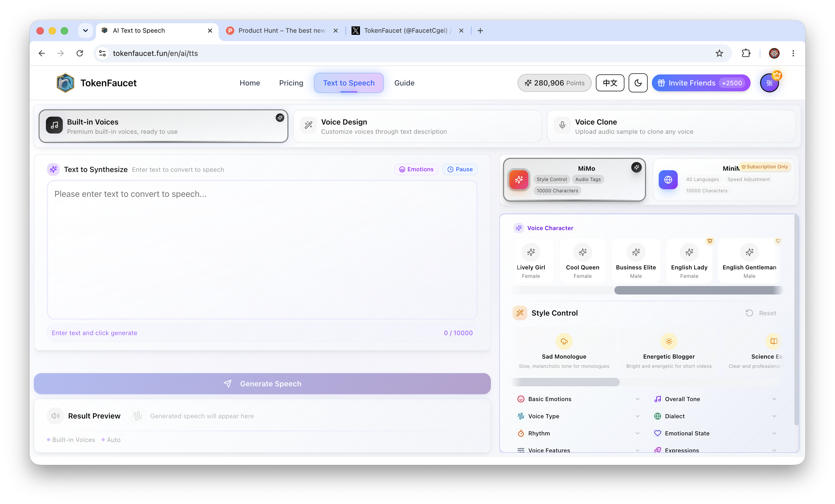The width and height of the screenshot is (835, 504).
Task: Click the browser address bar URL
Action: pyautogui.click(x=155, y=53)
